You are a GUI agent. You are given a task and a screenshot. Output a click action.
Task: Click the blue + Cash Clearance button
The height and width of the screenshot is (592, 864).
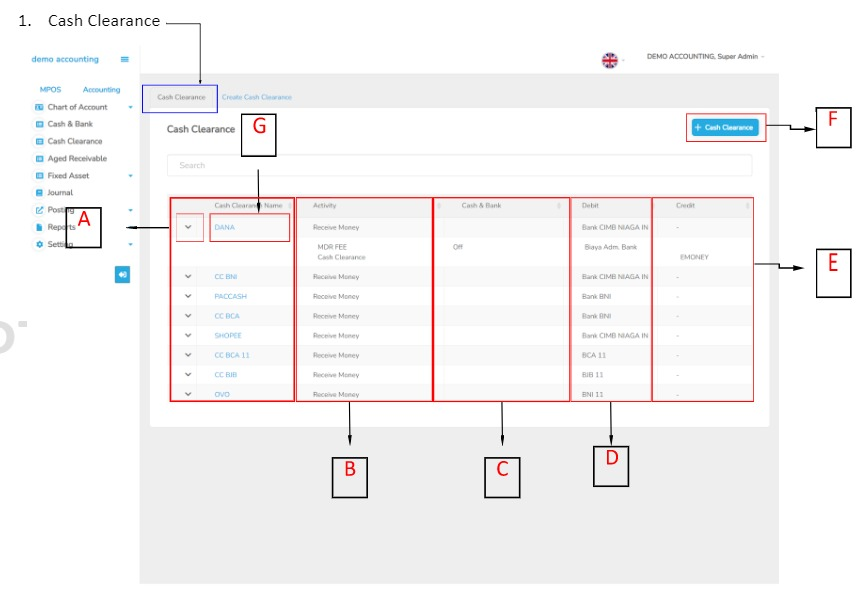coord(725,128)
